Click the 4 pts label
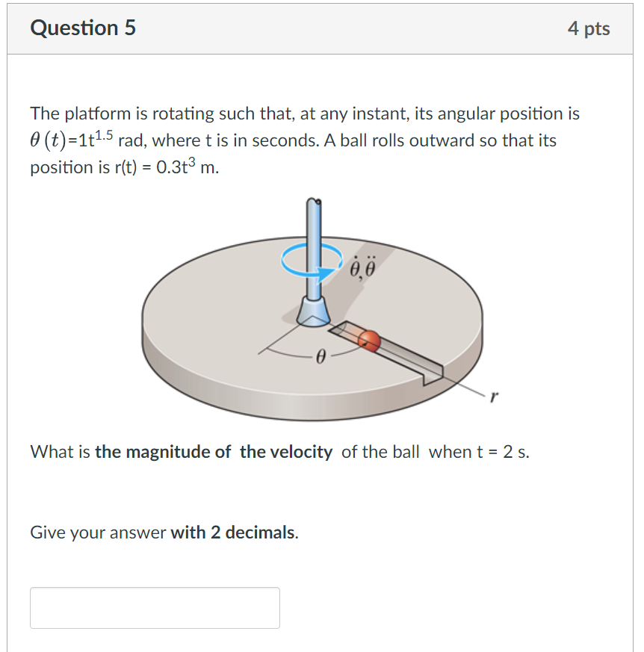The height and width of the screenshot is (652, 644). coord(590,28)
